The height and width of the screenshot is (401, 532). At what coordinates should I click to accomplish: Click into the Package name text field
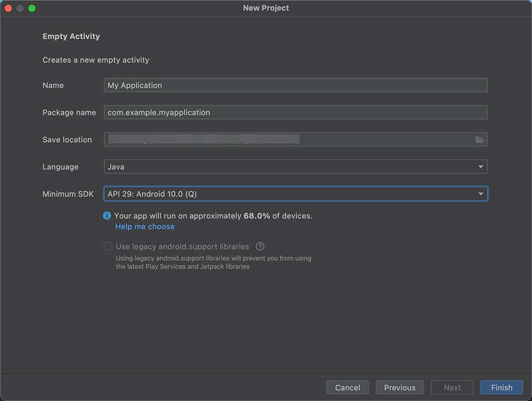pyautogui.click(x=296, y=112)
